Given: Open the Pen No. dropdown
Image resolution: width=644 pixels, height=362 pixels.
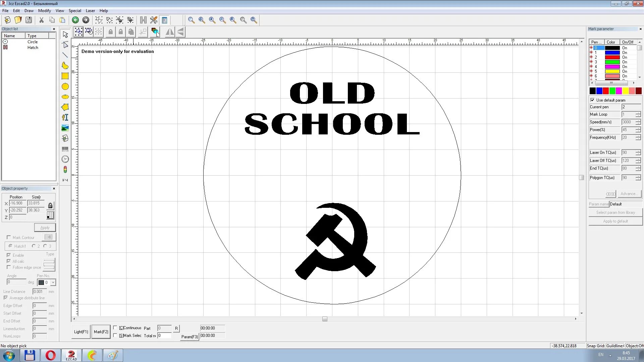Looking at the screenshot, I should click(x=53, y=283).
